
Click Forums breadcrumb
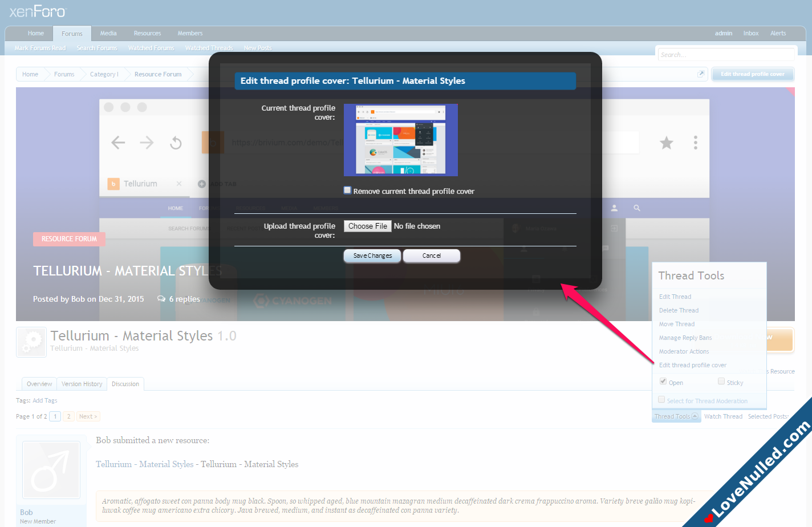(x=64, y=74)
